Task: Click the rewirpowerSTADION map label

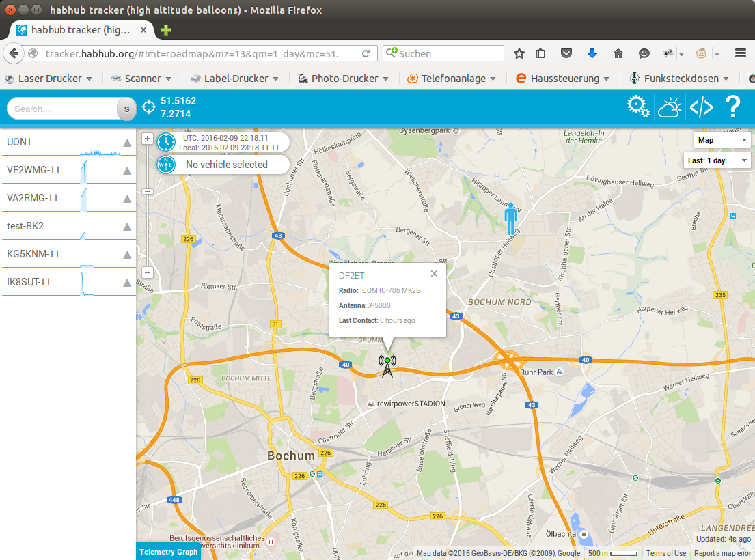Action: point(411,404)
